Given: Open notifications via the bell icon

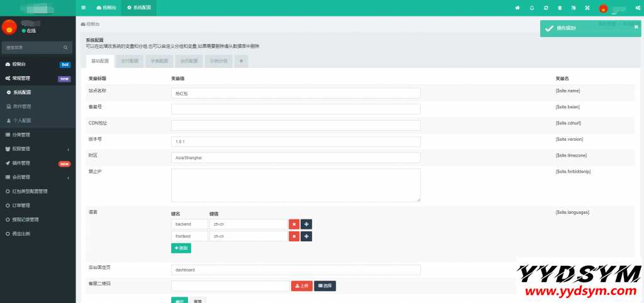Looking at the screenshot, I should (x=532, y=8).
